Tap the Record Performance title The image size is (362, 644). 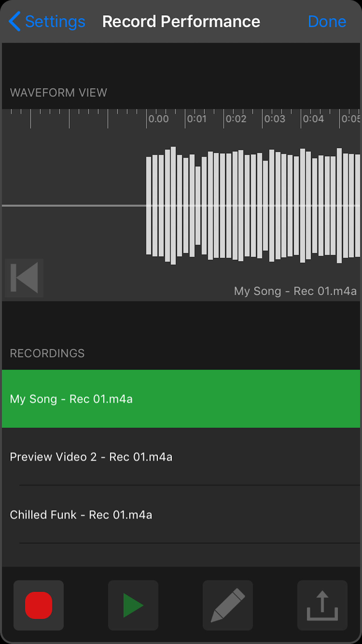[x=181, y=22]
